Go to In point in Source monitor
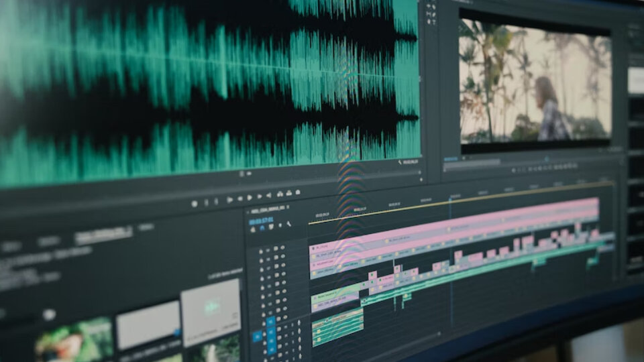Image resolution: width=644 pixels, height=362 pixels. tap(229, 200)
